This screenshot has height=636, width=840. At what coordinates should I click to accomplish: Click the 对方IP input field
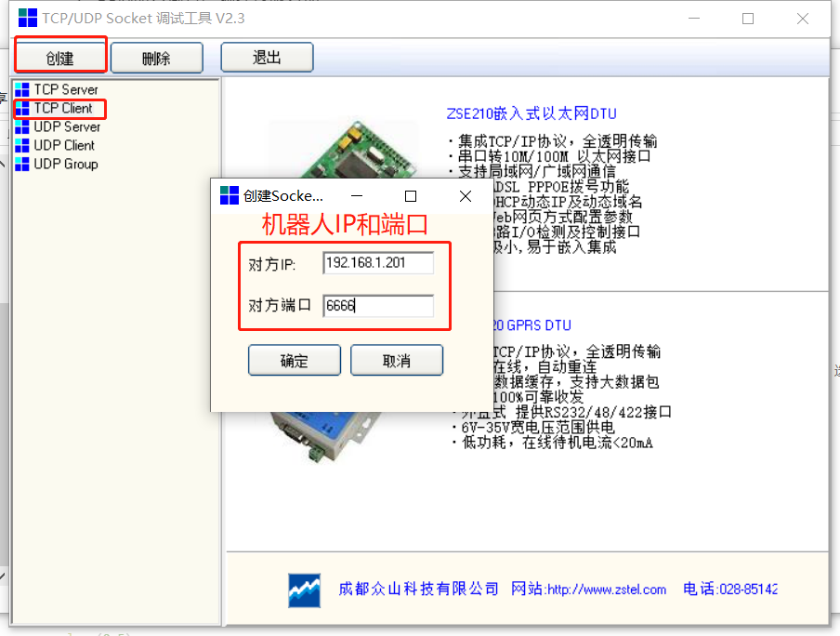tap(377, 263)
